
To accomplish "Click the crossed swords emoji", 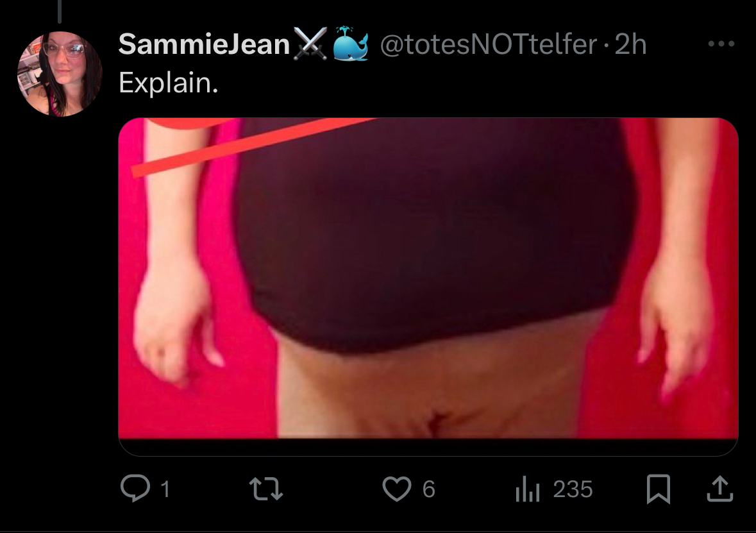I will tap(310, 44).
